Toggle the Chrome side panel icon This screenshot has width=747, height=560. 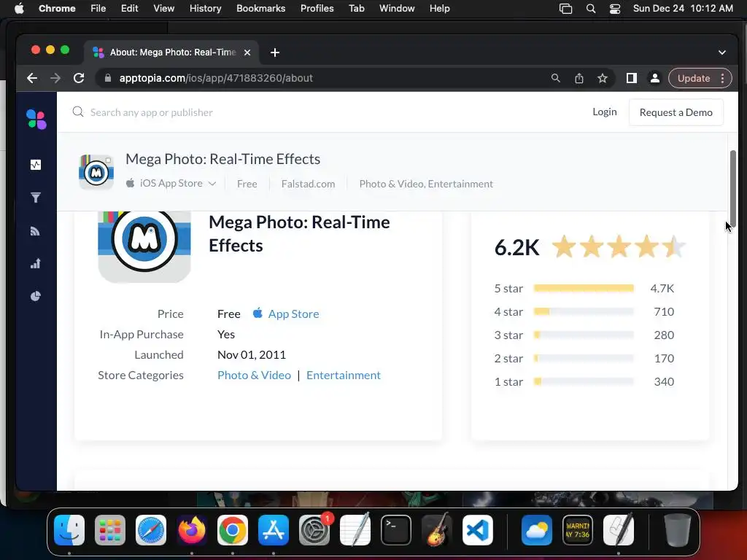click(632, 78)
